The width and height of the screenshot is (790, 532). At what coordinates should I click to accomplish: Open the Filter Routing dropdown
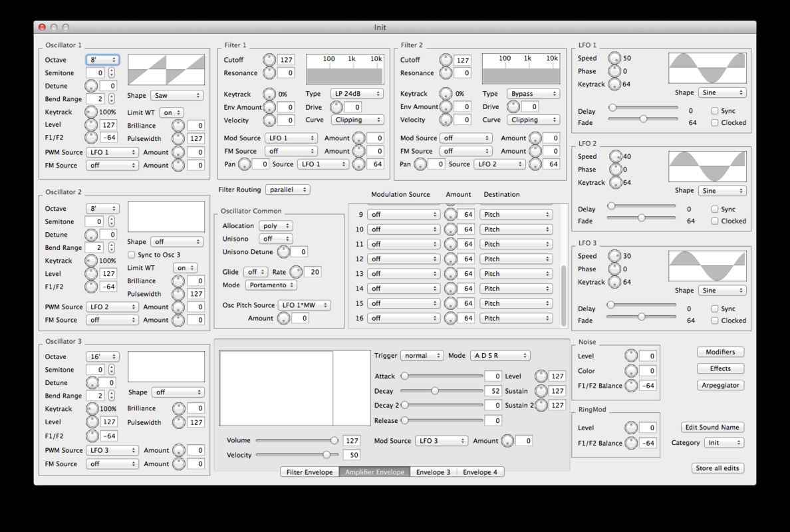[x=287, y=190]
